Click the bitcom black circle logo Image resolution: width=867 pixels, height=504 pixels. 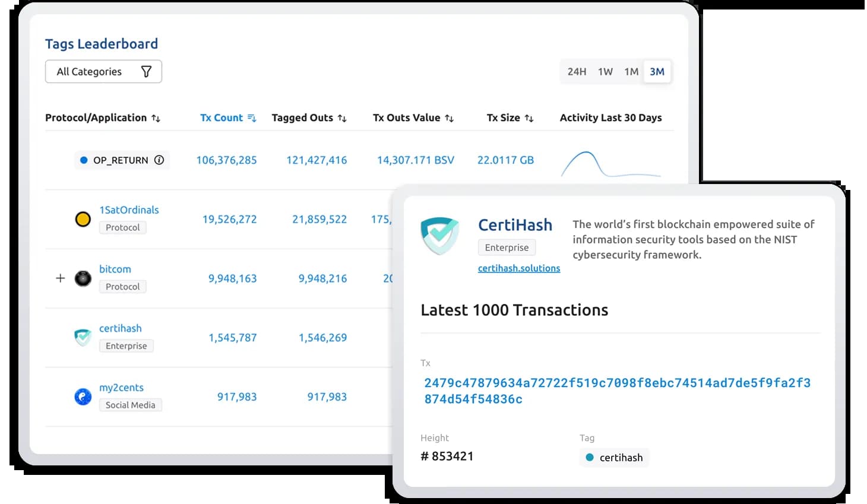pyautogui.click(x=83, y=278)
